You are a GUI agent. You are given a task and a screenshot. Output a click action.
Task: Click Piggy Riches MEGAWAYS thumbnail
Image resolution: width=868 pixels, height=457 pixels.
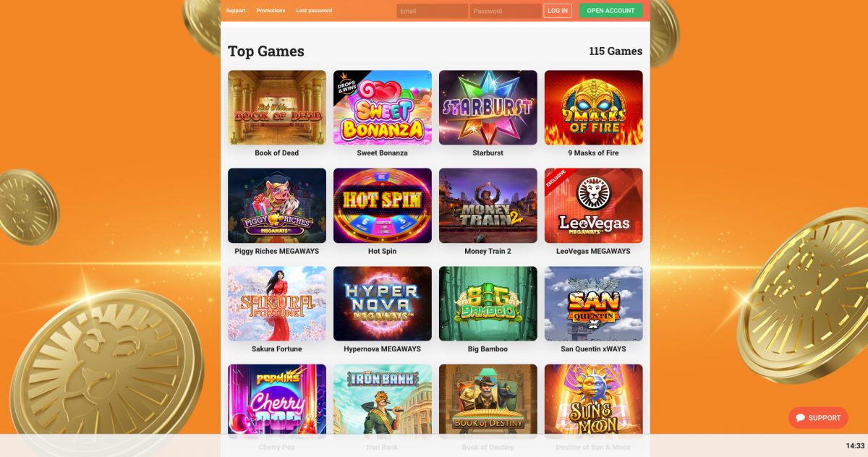[277, 206]
